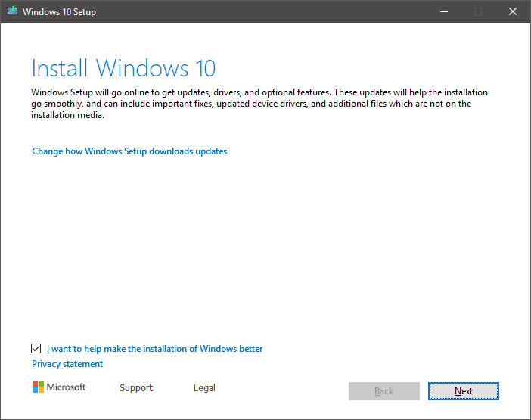The width and height of the screenshot is (531, 420).
Task: Click the Windows 10 Setup title text
Action: (59, 12)
